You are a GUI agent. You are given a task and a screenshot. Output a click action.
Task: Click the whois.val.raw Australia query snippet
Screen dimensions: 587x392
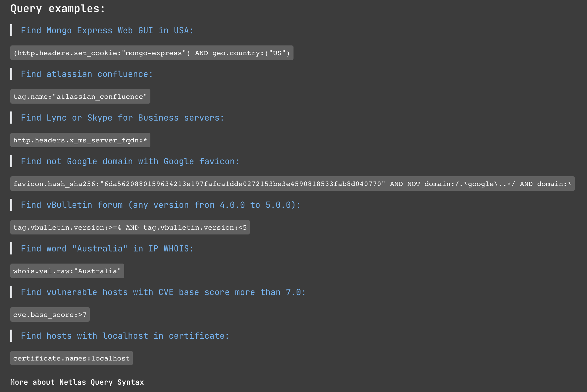(67, 271)
